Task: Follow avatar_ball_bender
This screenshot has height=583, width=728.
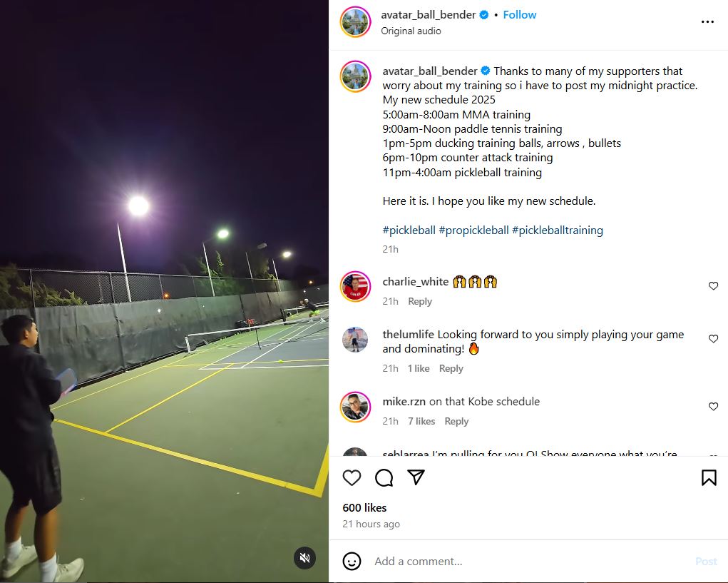Action: 520,15
